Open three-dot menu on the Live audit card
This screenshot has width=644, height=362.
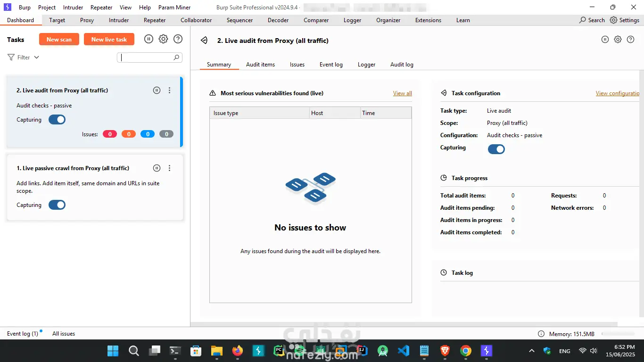point(170,90)
